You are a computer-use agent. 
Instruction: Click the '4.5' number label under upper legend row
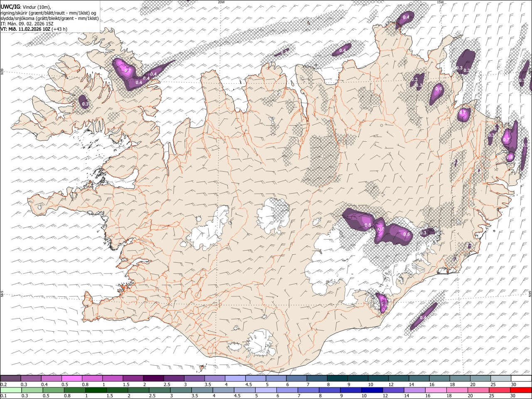pos(249,384)
